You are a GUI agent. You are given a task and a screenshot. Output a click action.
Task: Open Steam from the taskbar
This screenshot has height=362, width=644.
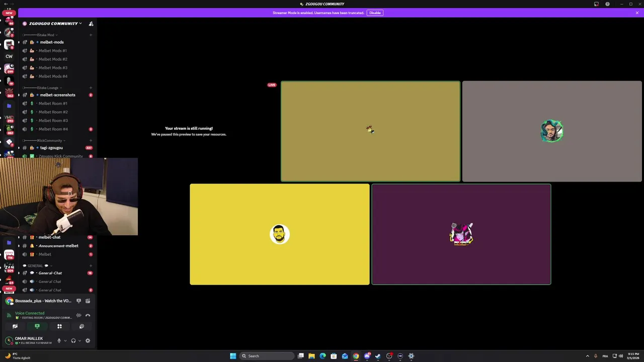click(x=378, y=356)
